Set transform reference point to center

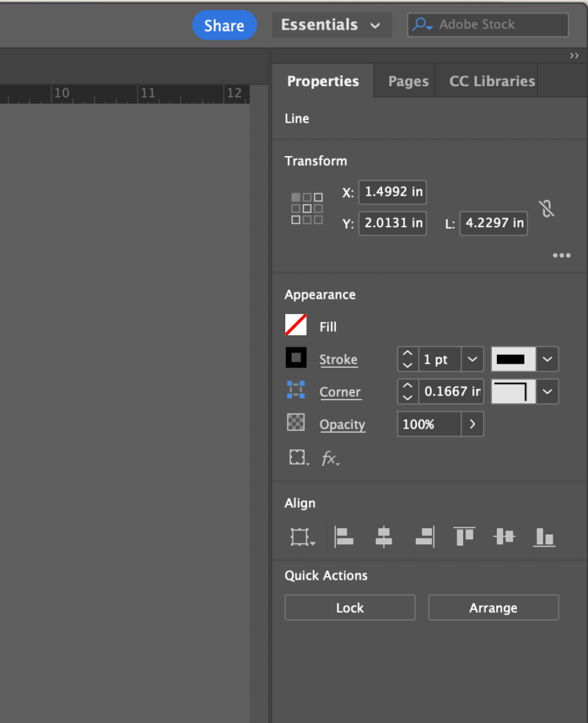tap(306, 208)
